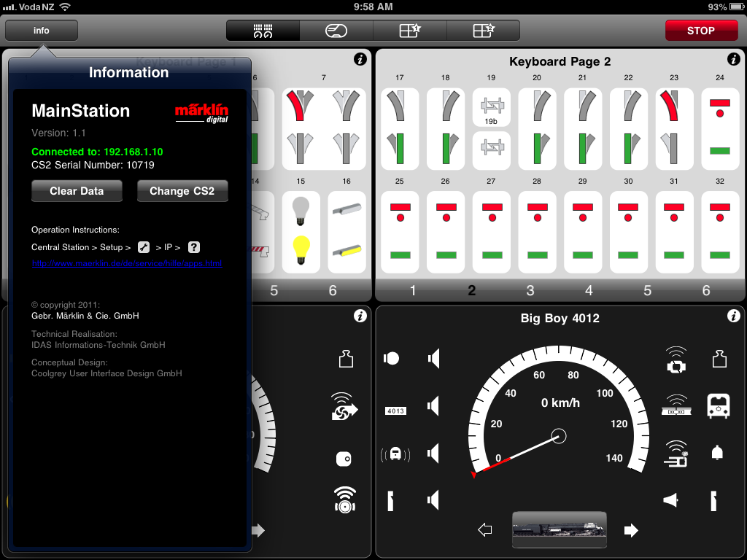Activate left locomotive fan sound function

pyautogui.click(x=344, y=406)
